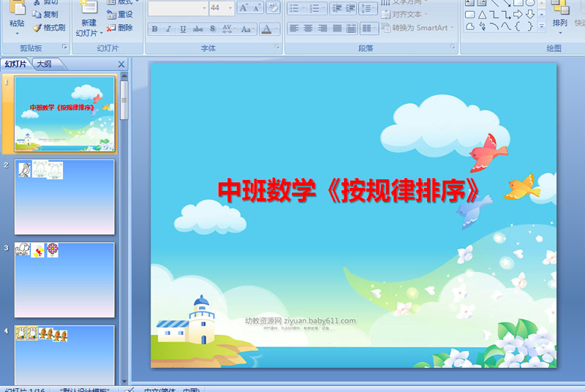Screen dimensions: 585x392
Task: Select the curve line shape
Action: 506,27
